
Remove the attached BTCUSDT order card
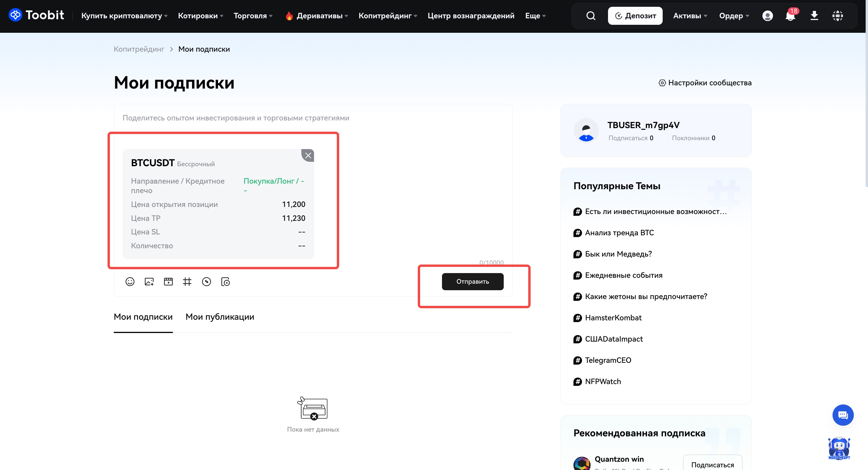308,156
